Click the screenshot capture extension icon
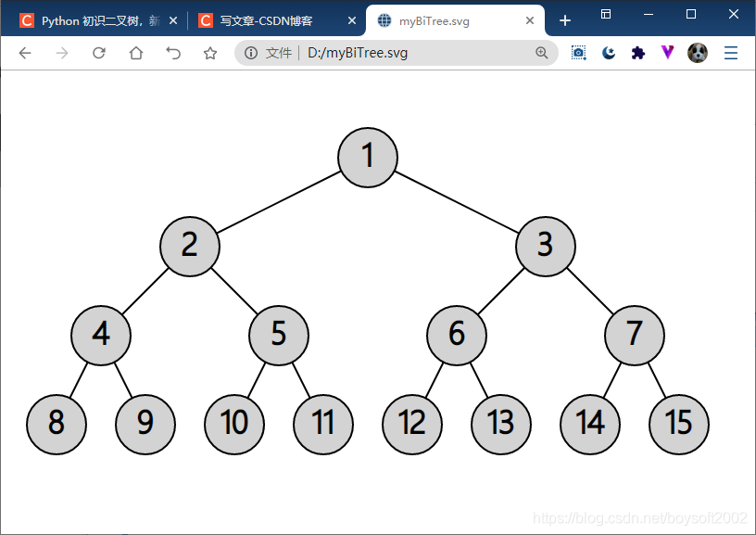Viewport: 756px width, 535px height. pos(578,53)
